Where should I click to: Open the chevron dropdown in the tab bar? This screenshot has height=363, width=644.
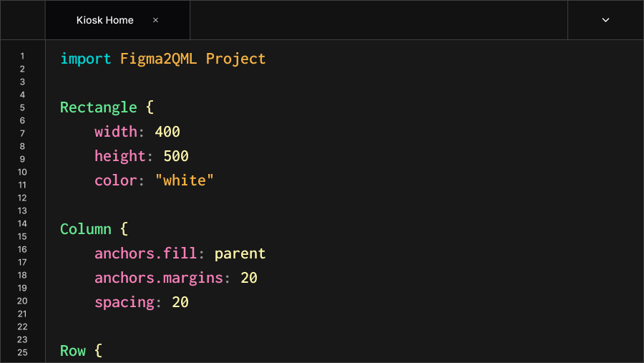[605, 20]
